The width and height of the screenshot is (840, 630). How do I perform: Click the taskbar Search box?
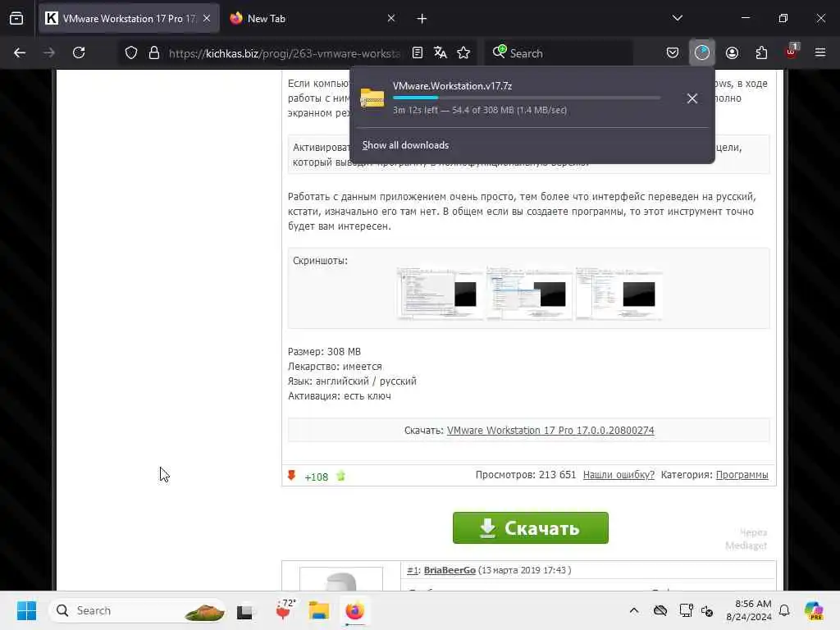[x=138, y=610]
